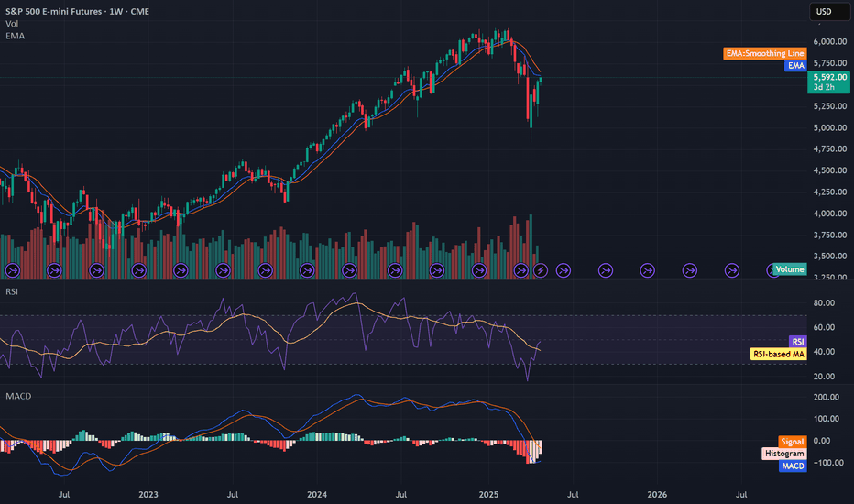Click the 4,250.00 price axis value
The image size is (854, 504).
[x=830, y=192]
